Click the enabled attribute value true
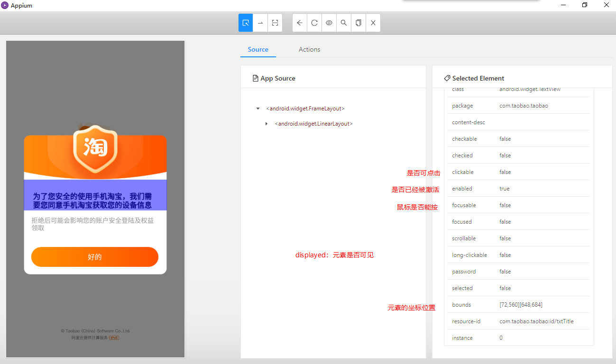Viewport: 616px width, 364px height. click(505, 189)
